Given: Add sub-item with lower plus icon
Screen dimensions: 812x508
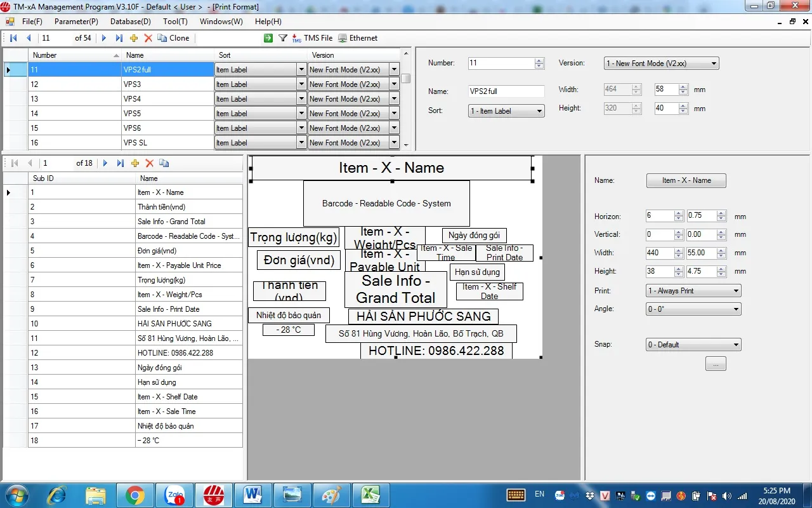Looking at the screenshot, I should (x=134, y=163).
